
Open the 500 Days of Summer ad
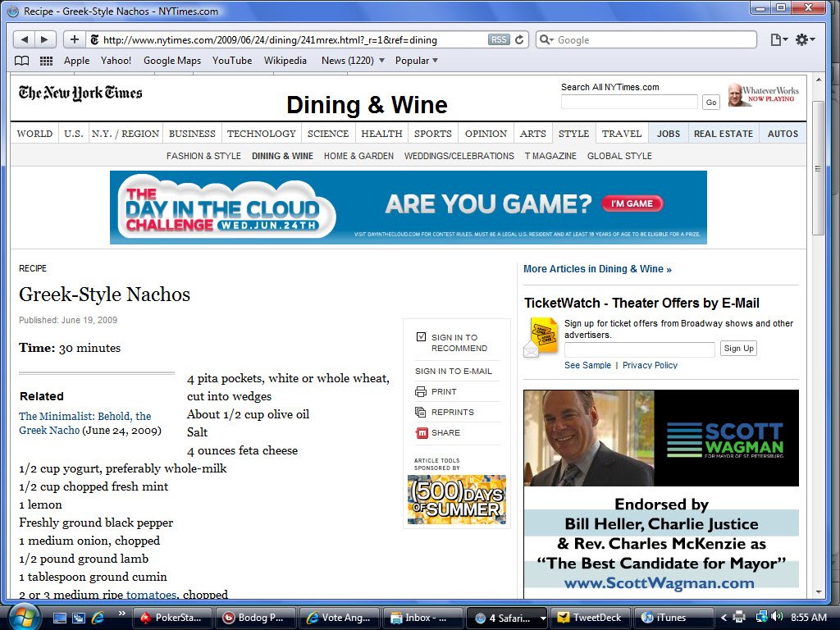(456, 500)
